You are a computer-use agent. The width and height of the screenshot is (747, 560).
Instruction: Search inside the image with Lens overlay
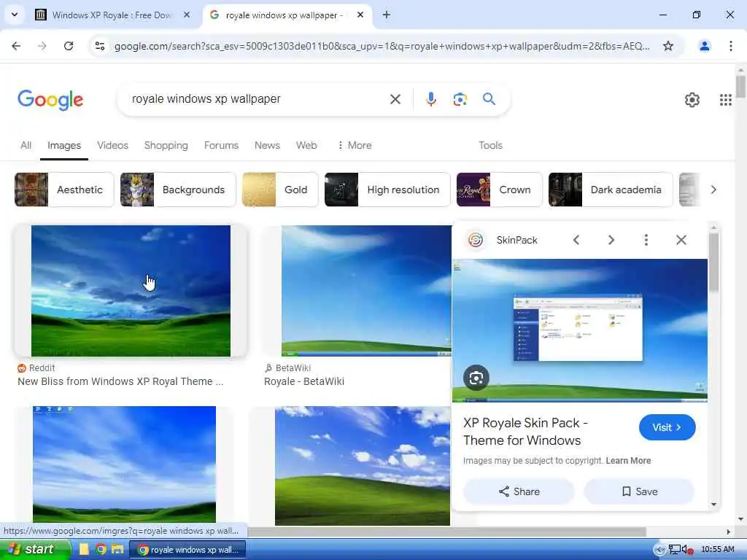[476, 378]
